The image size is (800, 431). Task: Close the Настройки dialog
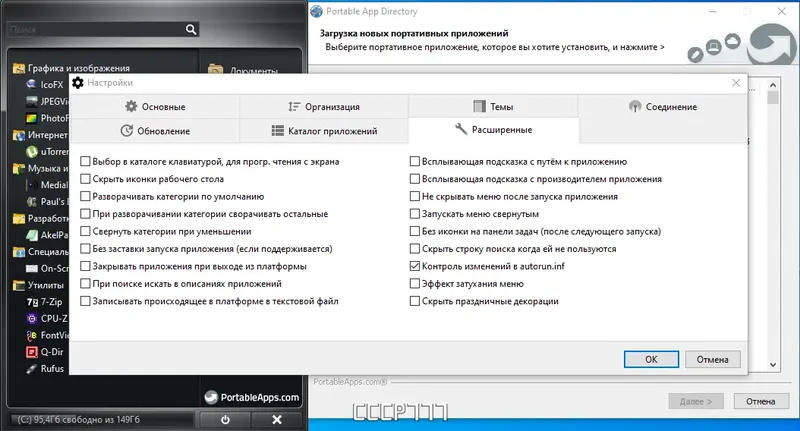coord(736,83)
